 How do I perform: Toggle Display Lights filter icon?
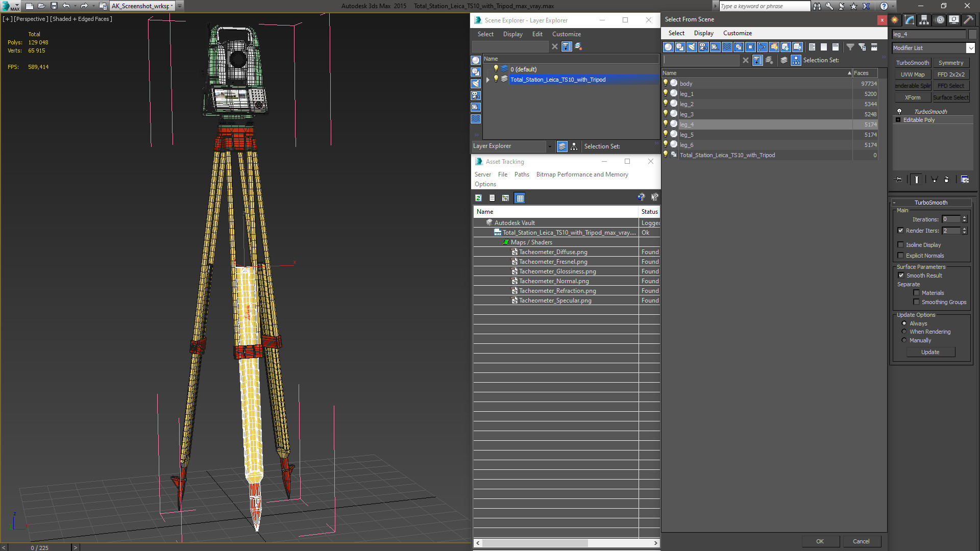pos(692,47)
